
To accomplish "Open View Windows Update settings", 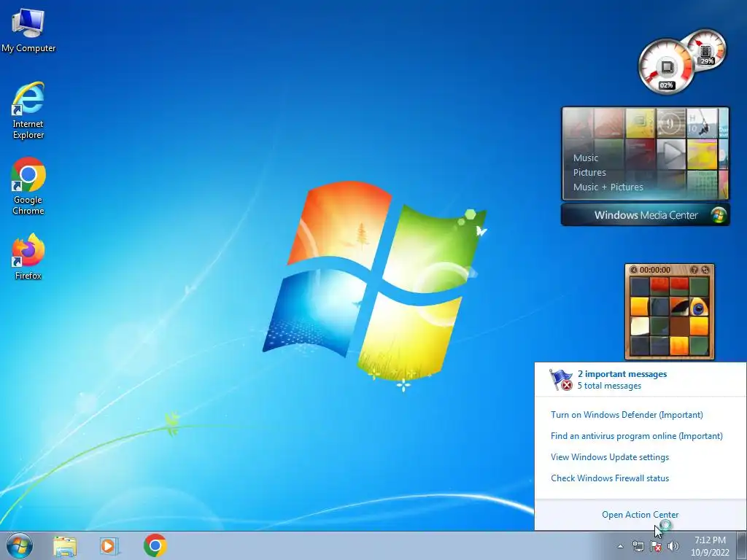I will (x=610, y=457).
